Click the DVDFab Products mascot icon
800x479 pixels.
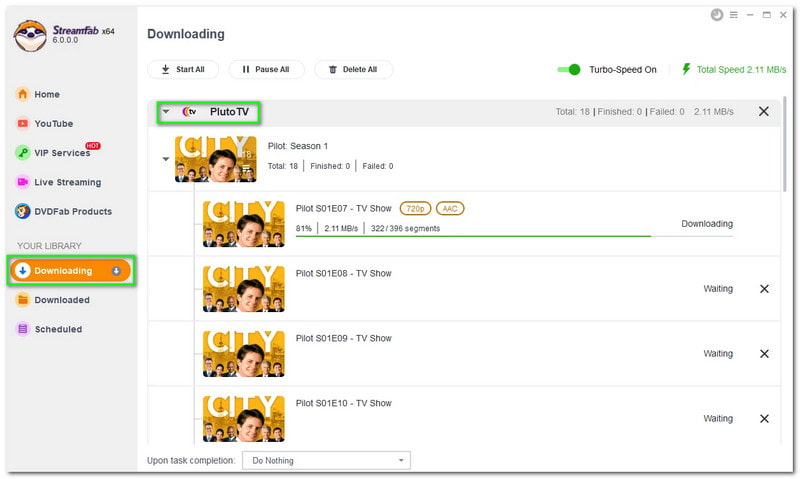pyautogui.click(x=22, y=211)
